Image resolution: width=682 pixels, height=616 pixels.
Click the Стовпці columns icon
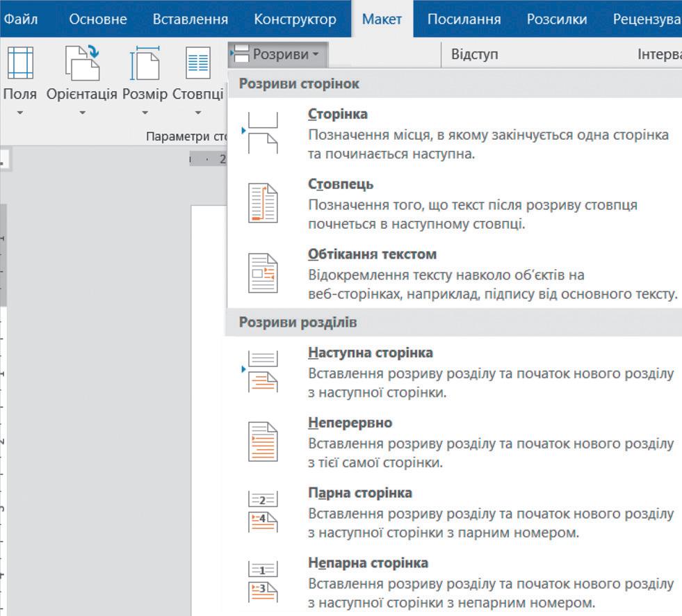pyautogui.click(x=198, y=64)
